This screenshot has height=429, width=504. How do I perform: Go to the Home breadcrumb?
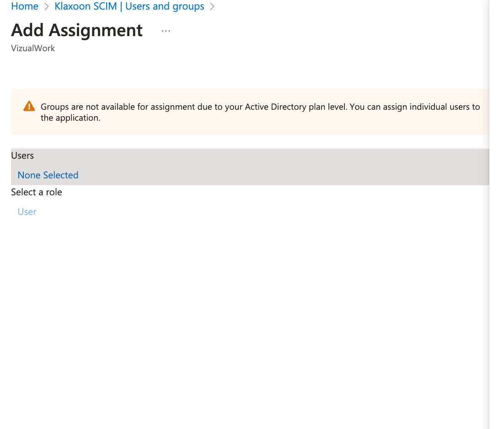coord(25,6)
